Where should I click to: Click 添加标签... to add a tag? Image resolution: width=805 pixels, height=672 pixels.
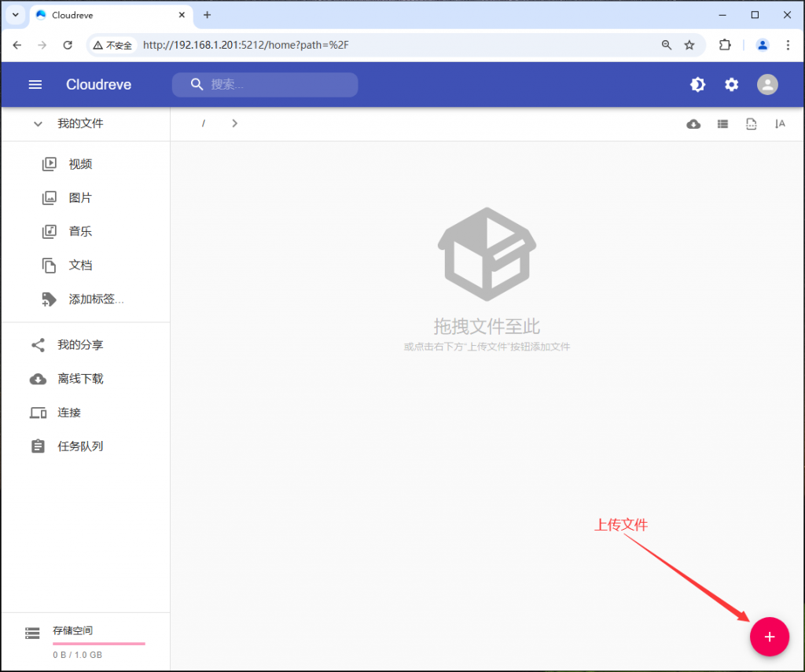pyautogui.click(x=97, y=299)
